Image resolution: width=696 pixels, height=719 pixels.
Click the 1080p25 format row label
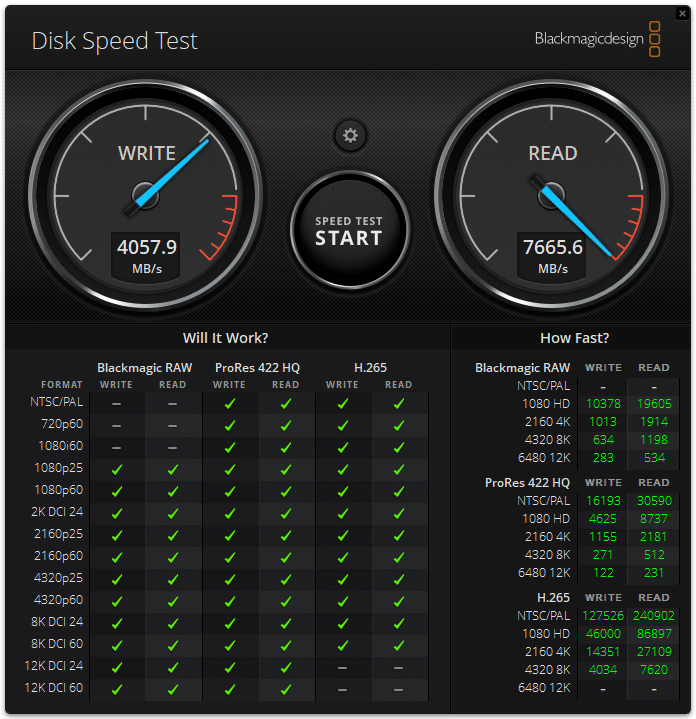click(59, 468)
